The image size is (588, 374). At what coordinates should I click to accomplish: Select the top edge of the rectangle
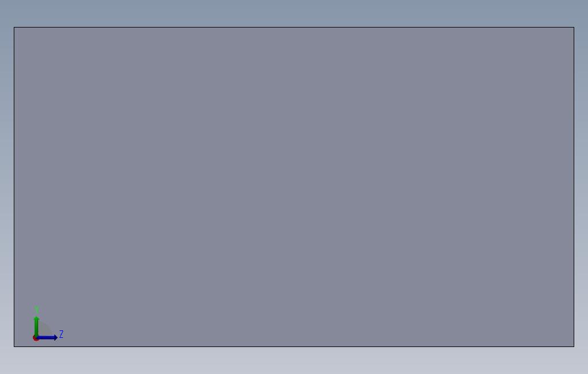click(294, 27)
